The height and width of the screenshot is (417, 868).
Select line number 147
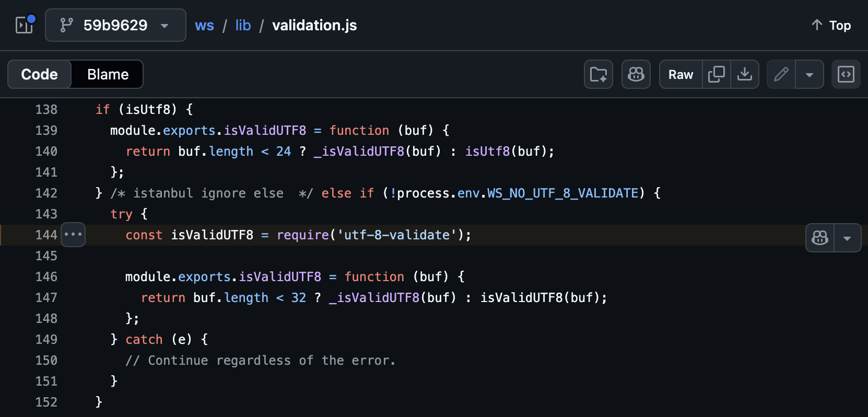tap(46, 297)
